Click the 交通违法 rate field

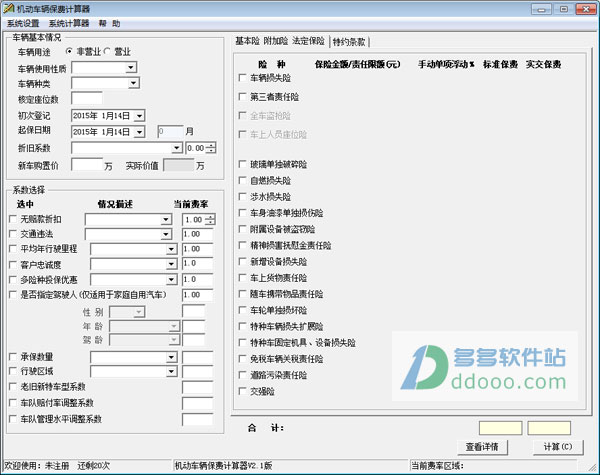click(197, 234)
